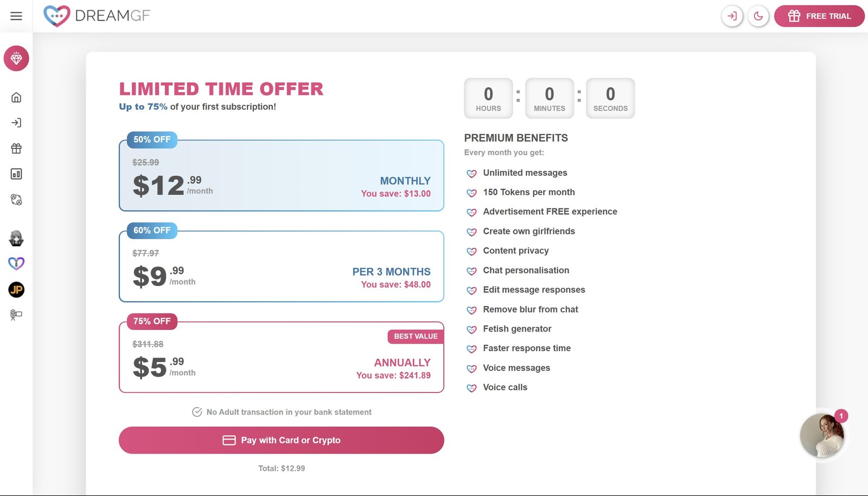Click the sidebar login arrow icon
This screenshot has height=496, width=868.
[16, 123]
